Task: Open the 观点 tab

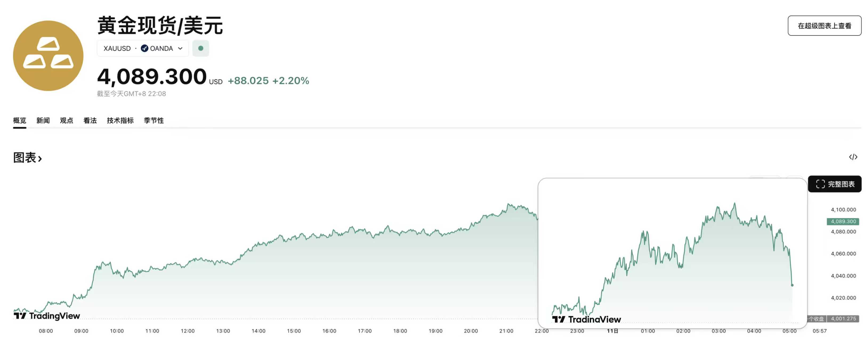Action: pyautogui.click(x=66, y=120)
